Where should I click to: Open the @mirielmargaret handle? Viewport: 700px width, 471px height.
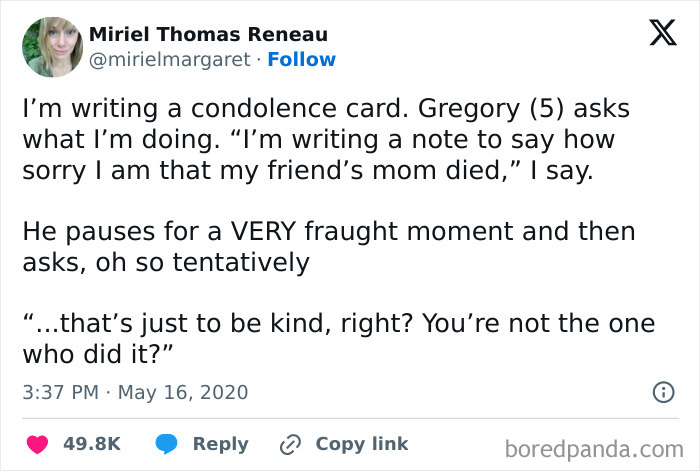point(170,59)
